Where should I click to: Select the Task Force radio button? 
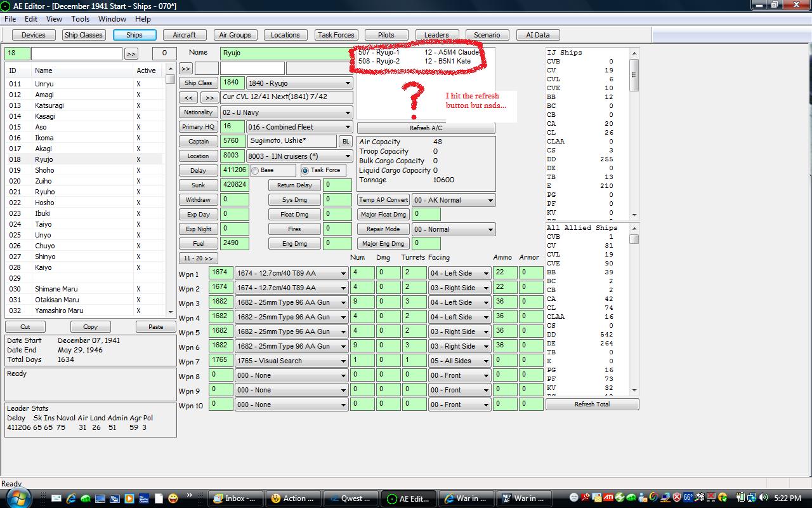pyautogui.click(x=305, y=170)
